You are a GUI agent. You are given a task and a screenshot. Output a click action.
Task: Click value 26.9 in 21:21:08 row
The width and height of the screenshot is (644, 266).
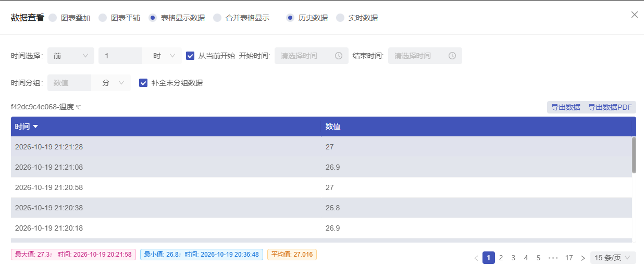click(x=332, y=167)
